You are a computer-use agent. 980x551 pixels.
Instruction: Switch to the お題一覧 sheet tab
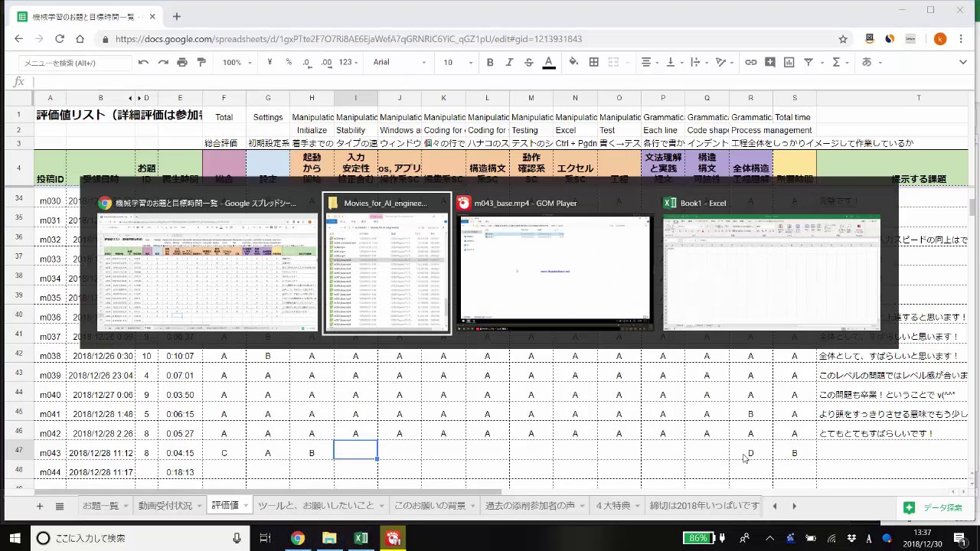(100, 506)
